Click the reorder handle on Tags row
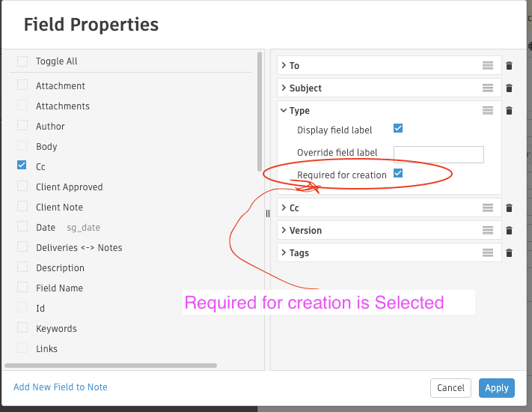The height and width of the screenshot is (412, 532). [488, 253]
